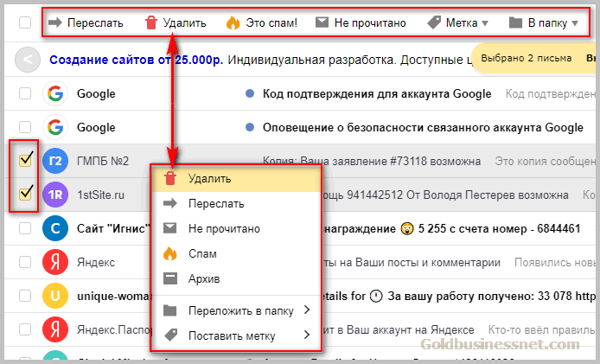Image resolution: width=600 pixels, height=364 pixels.
Task: Expand the Поставить метку submenu arrow
Action: (307, 335)
